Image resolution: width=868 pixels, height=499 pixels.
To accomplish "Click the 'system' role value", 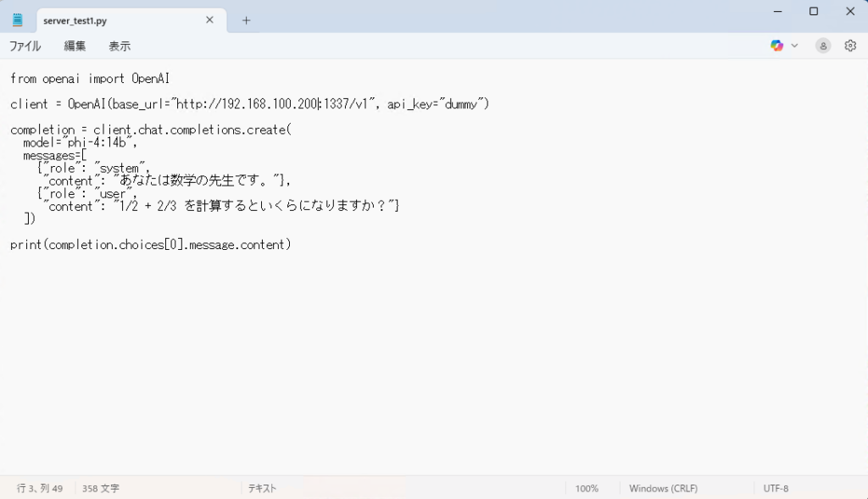I will click(x=119, y=168).
